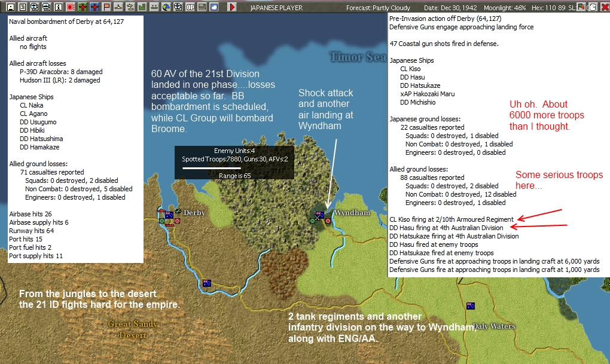Click the Japanese rising sun flag icon

pyautogui.click(x=71, y=7)
